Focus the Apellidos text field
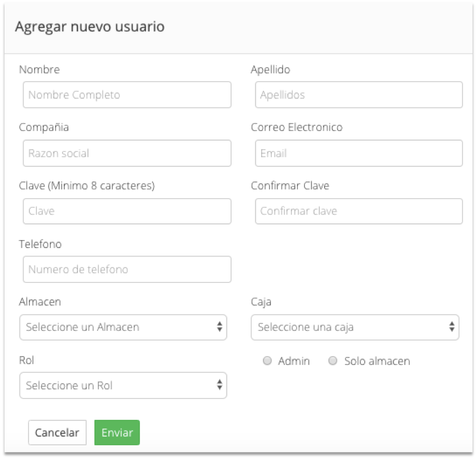This screenshot has width=476, height=458. pos(359,95)
